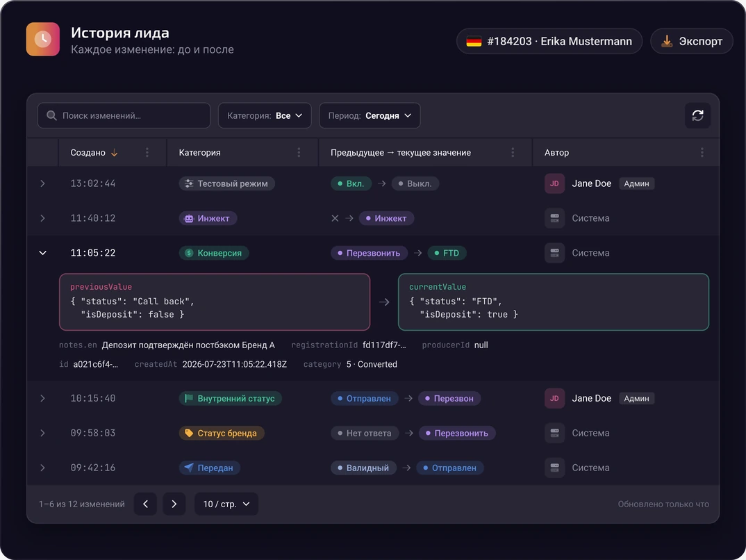The image size is (746, 560).
Task: Click Валидный value pill
Action: [363, 468]
